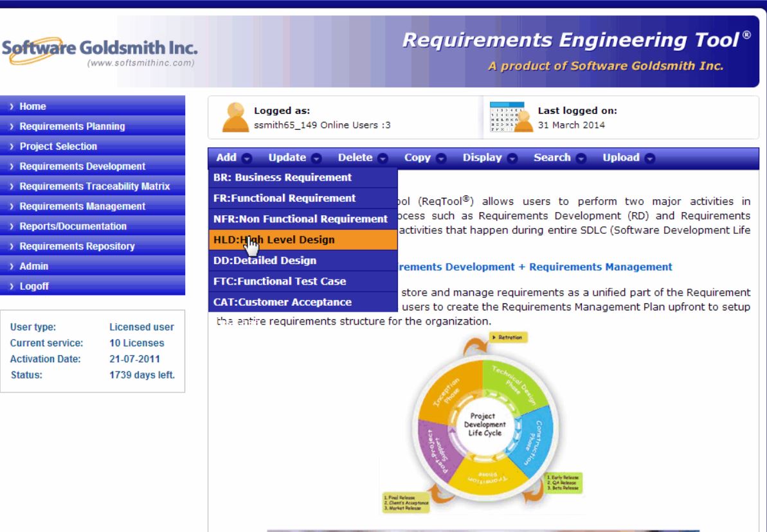This screenshot has height=532, width=767.
Task: Click the Requirements Engineering Tool title
Action: click(576, 40)
